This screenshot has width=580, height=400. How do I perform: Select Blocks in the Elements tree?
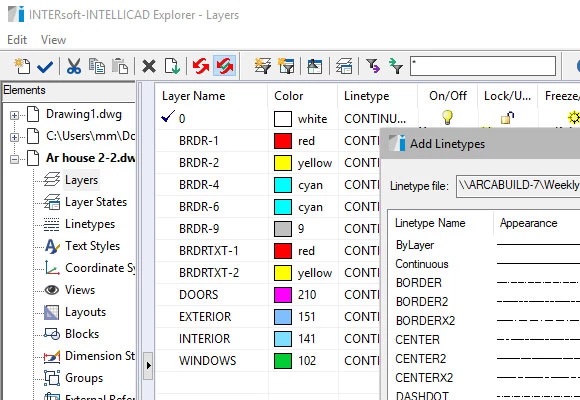point(82,334)
